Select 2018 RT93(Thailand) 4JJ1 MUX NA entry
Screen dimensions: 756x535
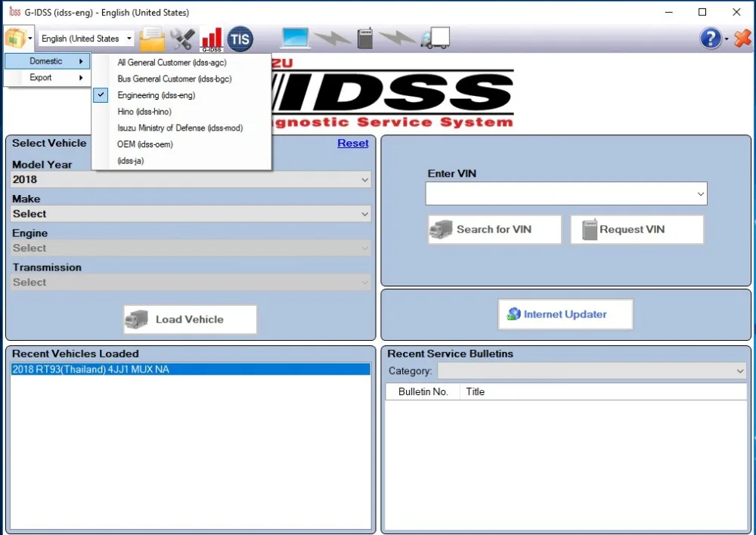coord(191,370)
